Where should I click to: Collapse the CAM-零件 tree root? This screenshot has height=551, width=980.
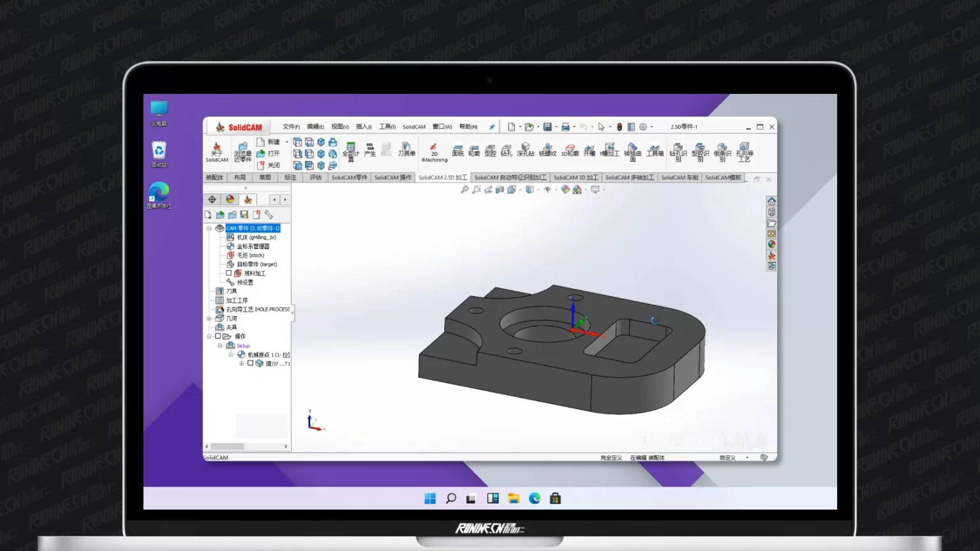point(209,228)
